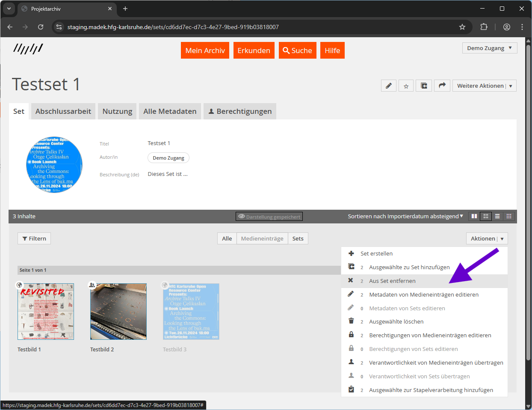The height and width of the screenshot is (410, 532).
Task: Expand the Demo Zugang user menu
Action: tap(489, 48)
